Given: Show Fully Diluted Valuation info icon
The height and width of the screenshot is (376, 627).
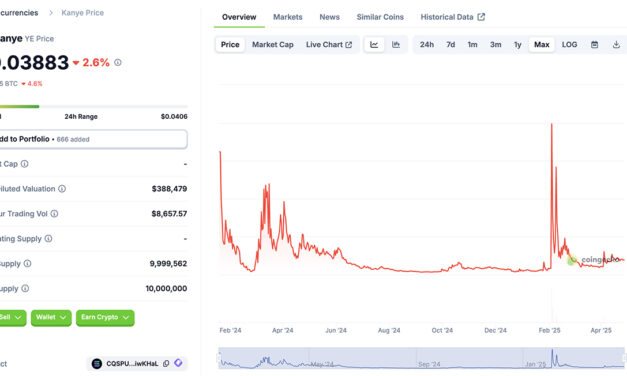Looking at the screenshot, I should [x=62, y=189].
